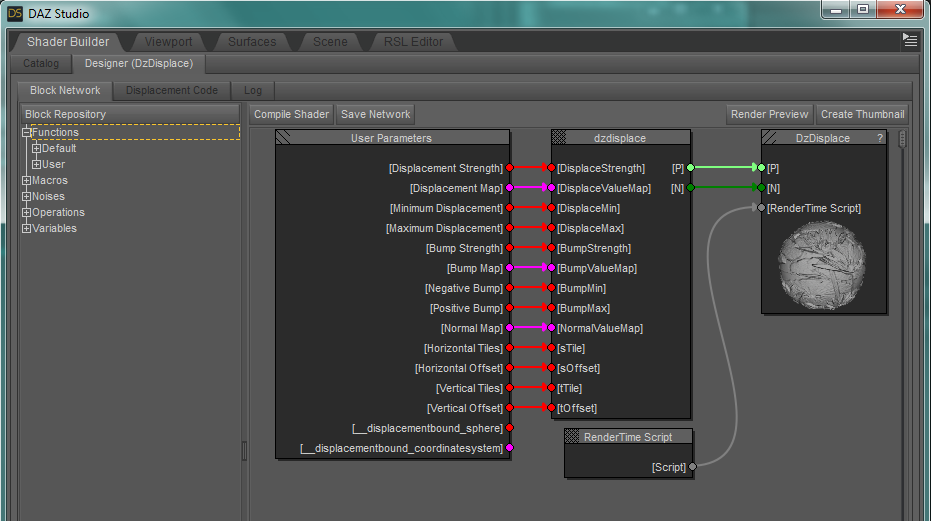
Task: Expand the Variables tree node
Action: (26, 228)
